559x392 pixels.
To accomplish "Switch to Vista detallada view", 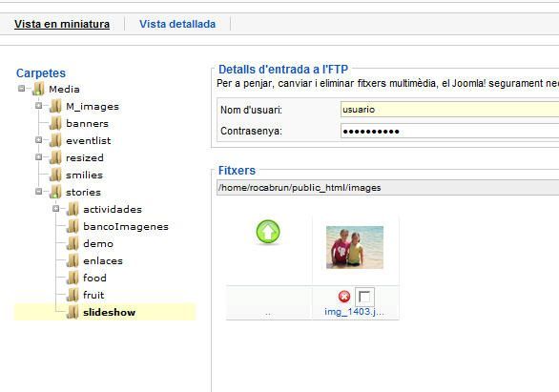I will (177, 24).
